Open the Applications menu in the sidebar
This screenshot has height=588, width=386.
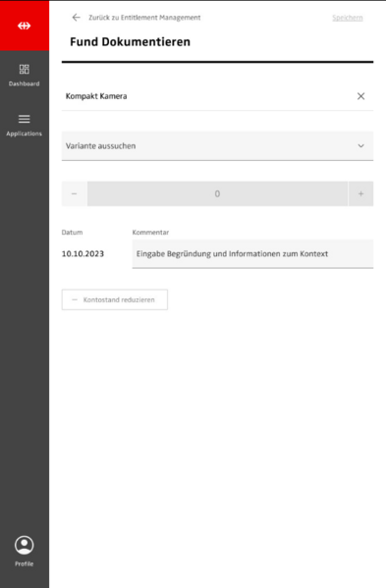pos(24,126)
